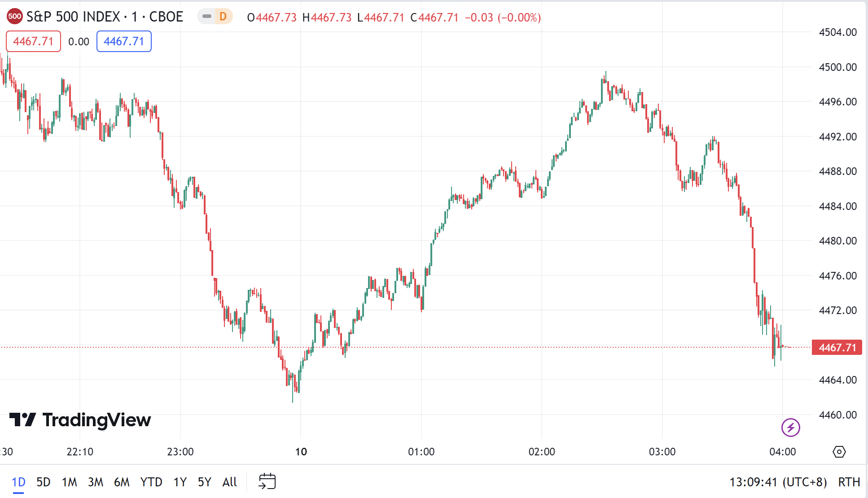This screenshot has width=868, height=498.
Task: Click the TradingView logo
Action: (x=80, y=420)
